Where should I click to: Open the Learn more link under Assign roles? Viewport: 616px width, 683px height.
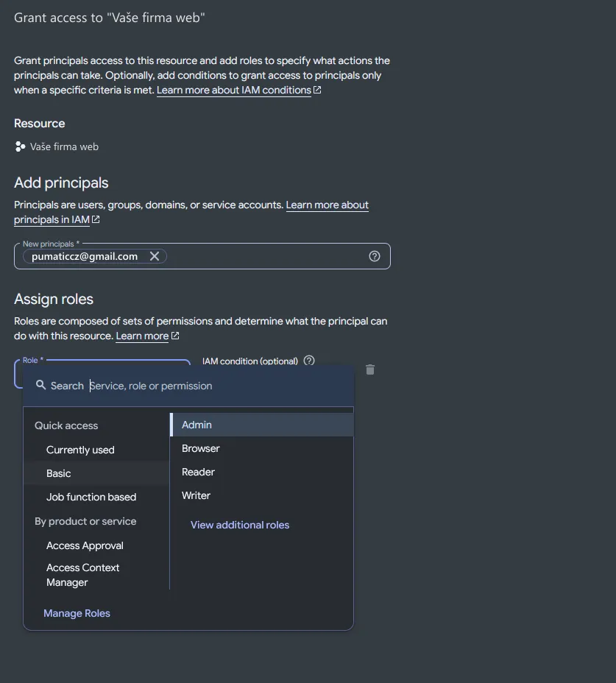point(147,336)
